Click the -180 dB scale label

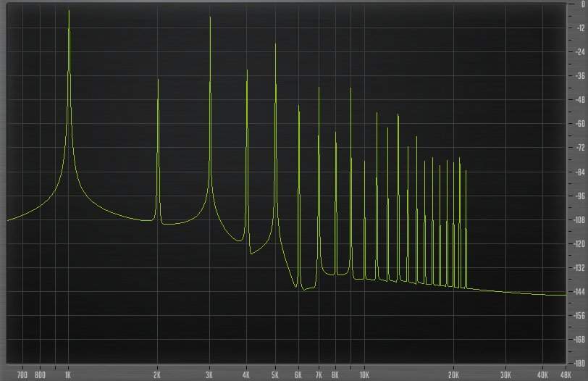[579, 364]
